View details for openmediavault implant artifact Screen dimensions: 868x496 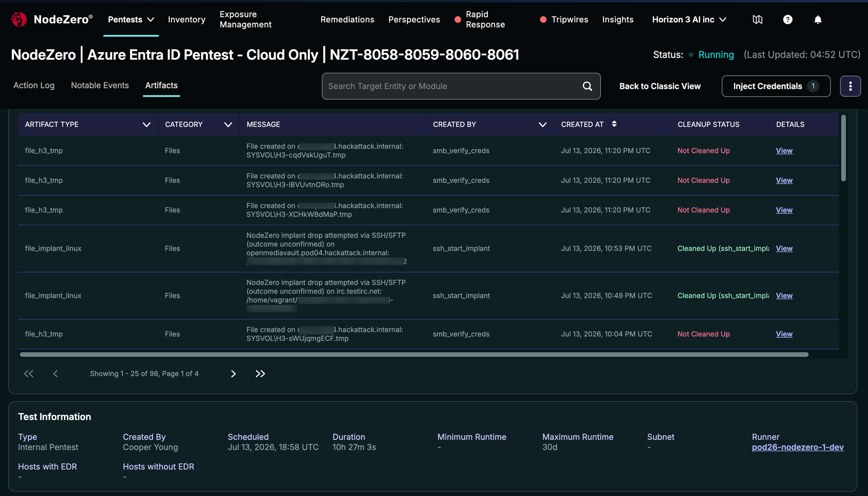784,248
